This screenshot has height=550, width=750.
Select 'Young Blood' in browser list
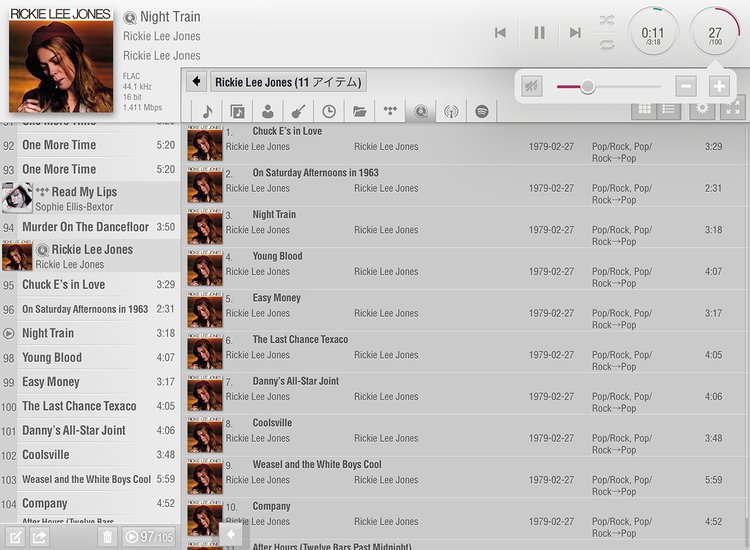[x=465, y=269]
